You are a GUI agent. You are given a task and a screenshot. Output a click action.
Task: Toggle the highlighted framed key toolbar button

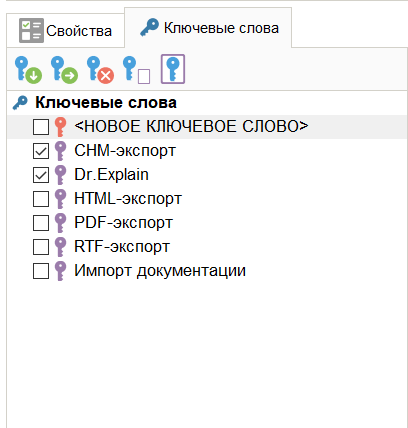[173, 69]
